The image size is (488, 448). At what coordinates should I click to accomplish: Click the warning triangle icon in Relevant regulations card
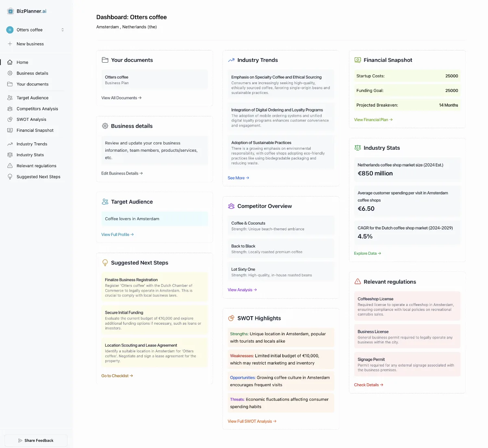(x=357, y=282)
